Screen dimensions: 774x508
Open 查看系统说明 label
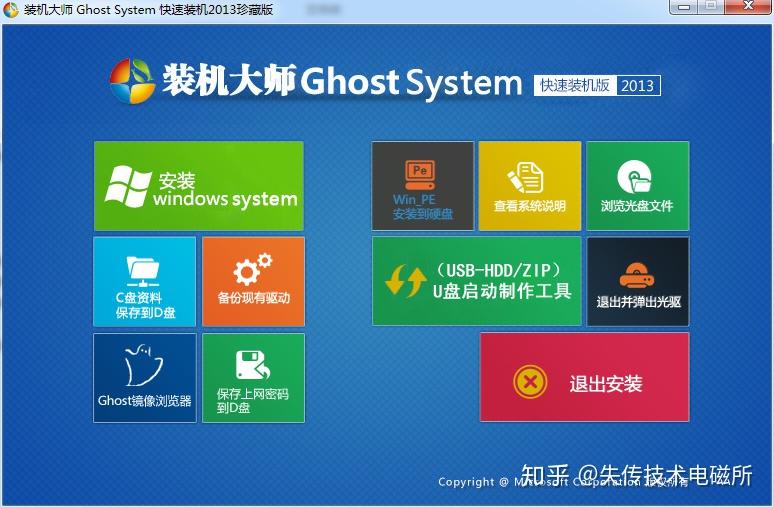pos(530,206)
